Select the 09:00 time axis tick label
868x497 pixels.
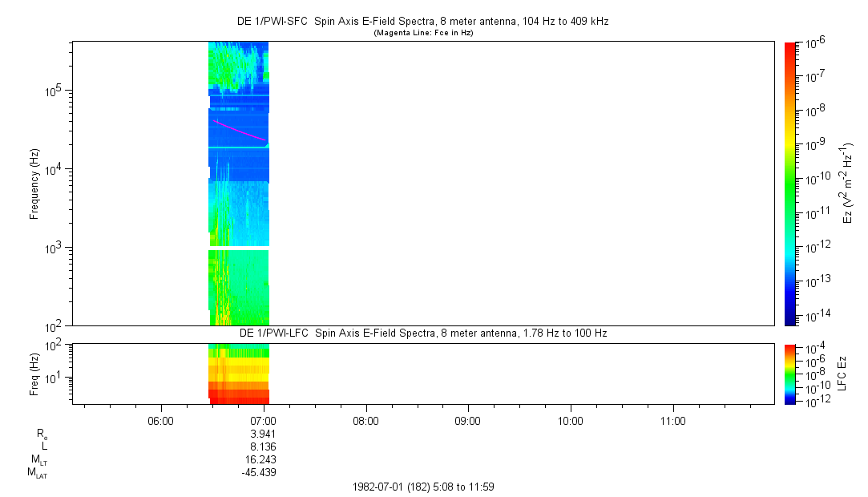[468, 420]
